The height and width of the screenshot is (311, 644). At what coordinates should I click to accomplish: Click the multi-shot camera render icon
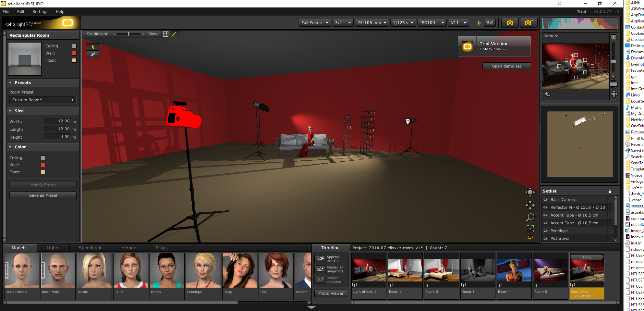529,23
